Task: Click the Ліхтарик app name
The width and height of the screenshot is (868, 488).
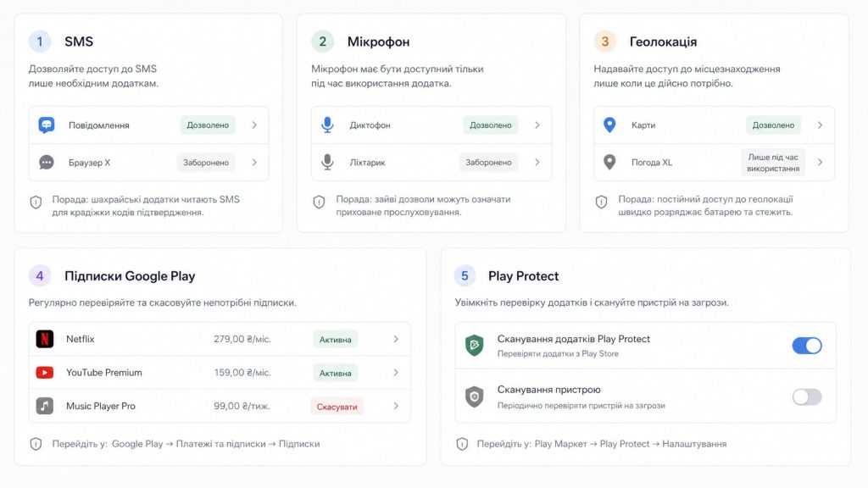Action: click(368, 162)
